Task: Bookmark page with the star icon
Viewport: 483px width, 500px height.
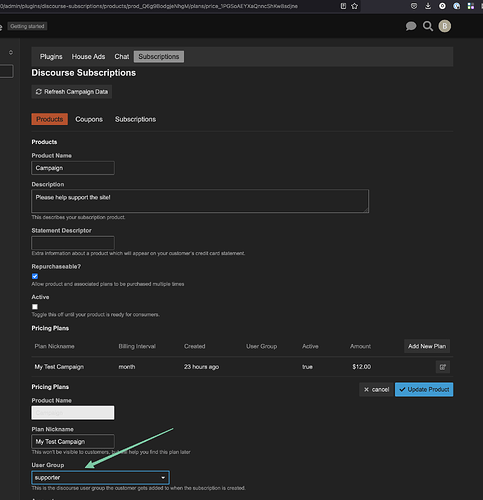Action: pos(355,6)
